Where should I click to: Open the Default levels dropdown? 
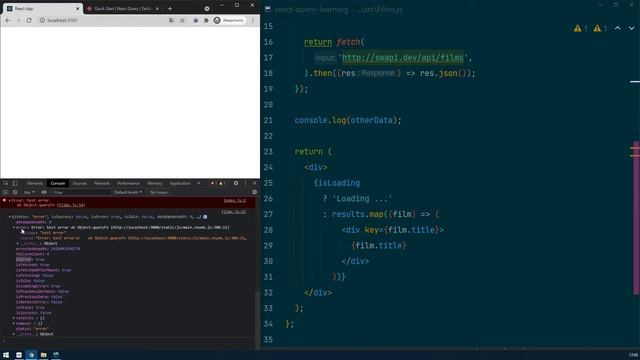(x=128, y=192)
